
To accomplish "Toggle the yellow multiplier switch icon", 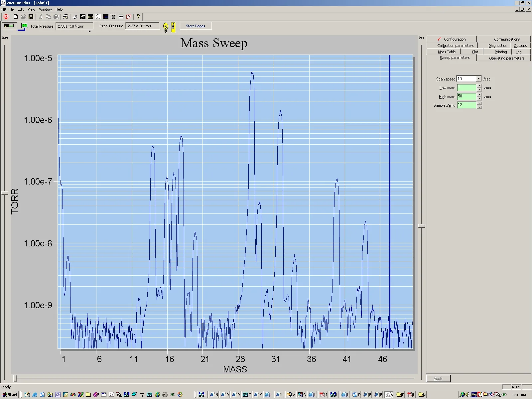I will 173,27.
